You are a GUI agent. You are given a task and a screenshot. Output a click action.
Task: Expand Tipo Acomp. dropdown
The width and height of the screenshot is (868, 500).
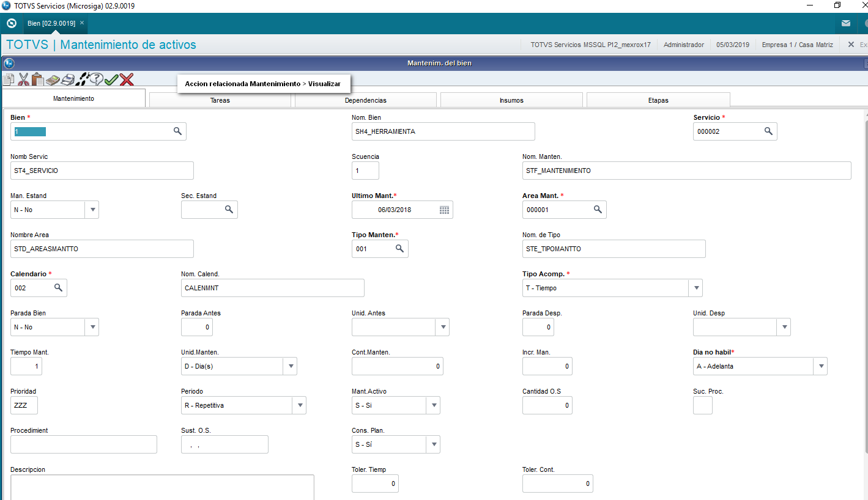click(x=696, y=288)
